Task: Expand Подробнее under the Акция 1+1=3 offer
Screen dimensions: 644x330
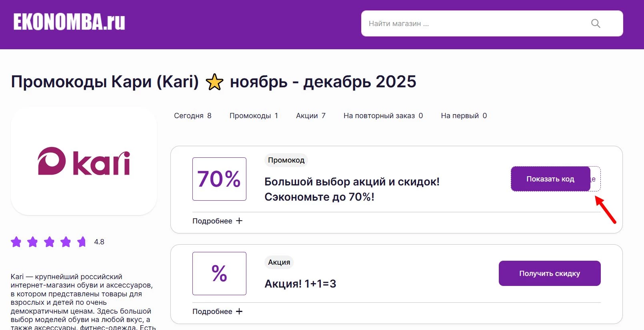Action: [217, 311]
